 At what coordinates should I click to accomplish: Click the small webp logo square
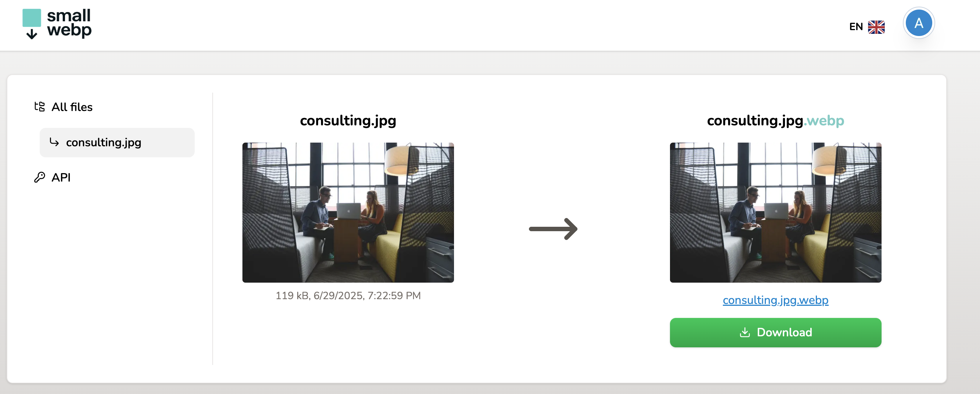[x=32, y=18]
